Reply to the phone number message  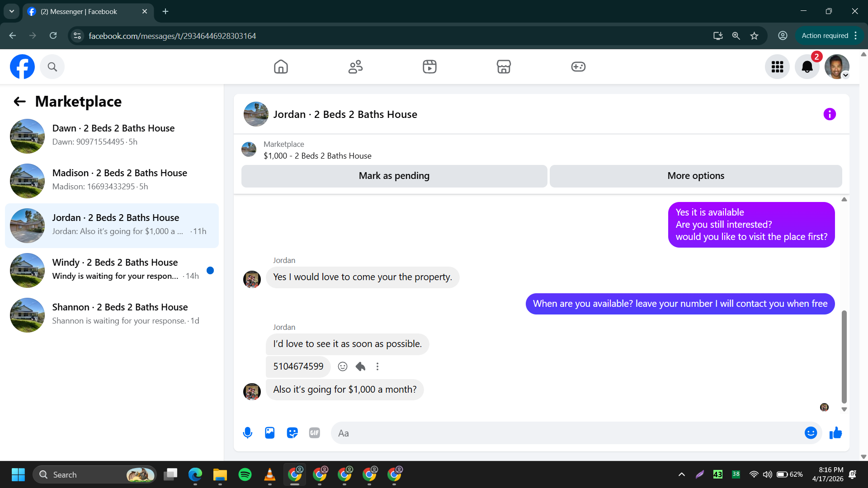pyautogui.click(x=360, y=366)
